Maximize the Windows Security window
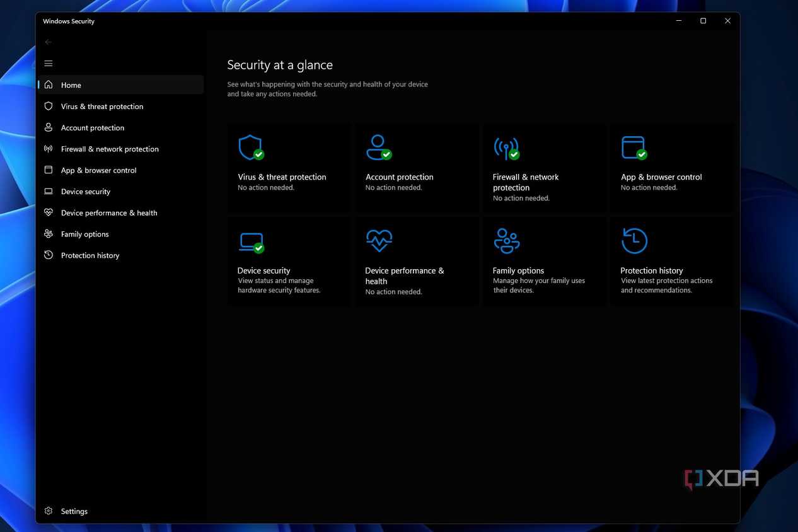This screenshot has height=532, width=798. tap(703, 21)
